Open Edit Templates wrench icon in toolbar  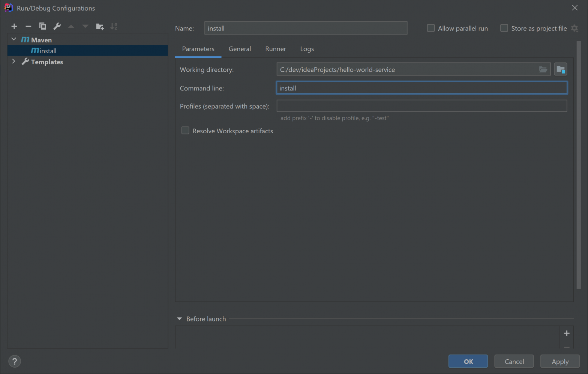(x=57, y=26)
